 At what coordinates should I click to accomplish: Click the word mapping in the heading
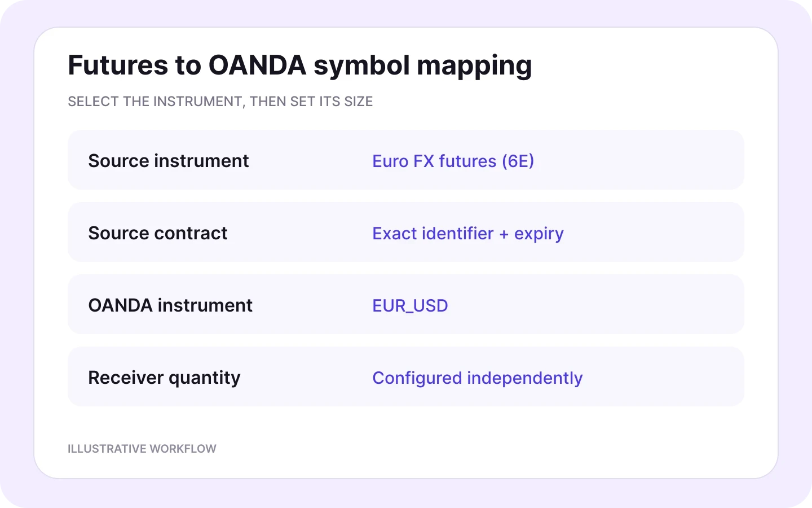[x=474, y=67]
